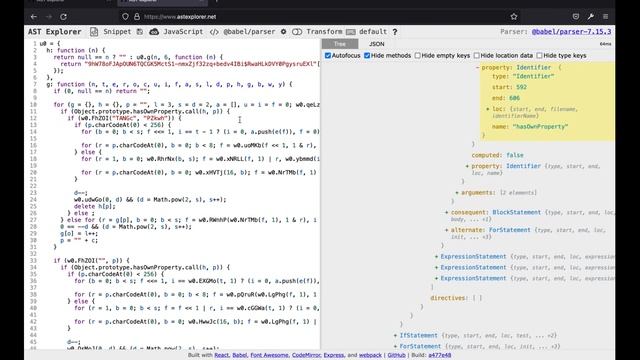Click the start value 592
This screenshot has width=640, height=360.
coord(521,87)
